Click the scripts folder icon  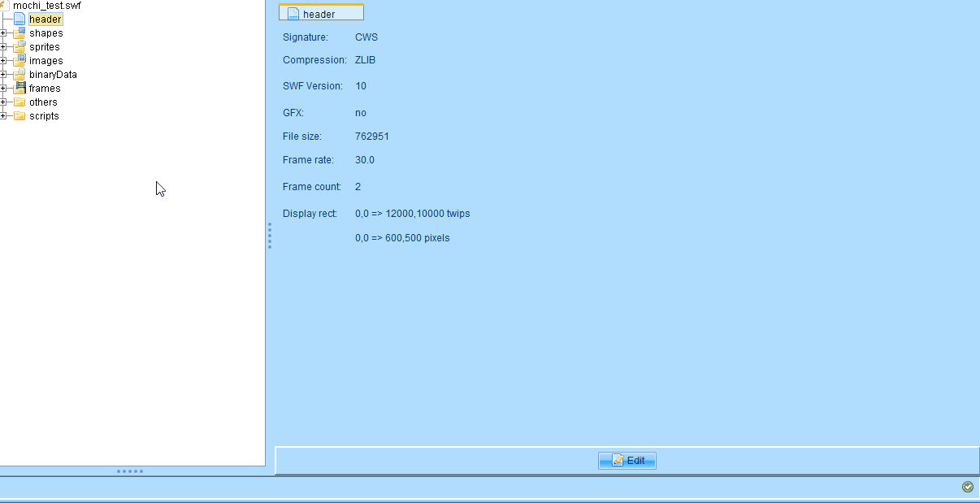tap(20, 116)
